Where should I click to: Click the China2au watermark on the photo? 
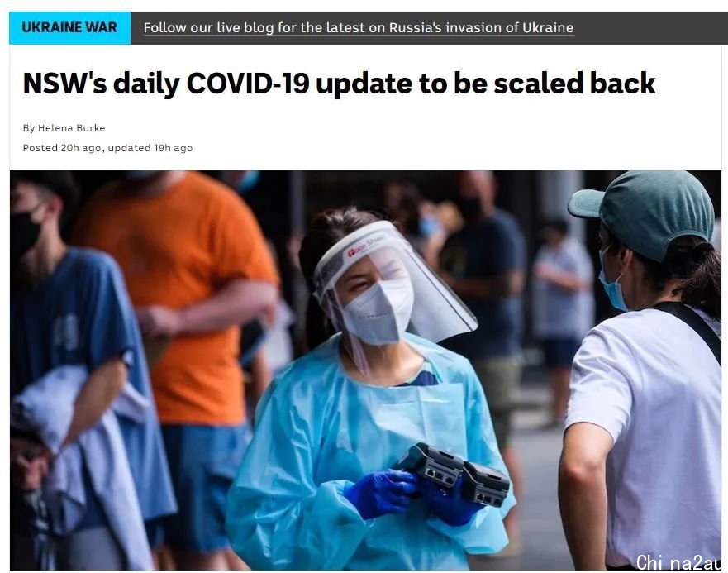[x=678, y=562]
